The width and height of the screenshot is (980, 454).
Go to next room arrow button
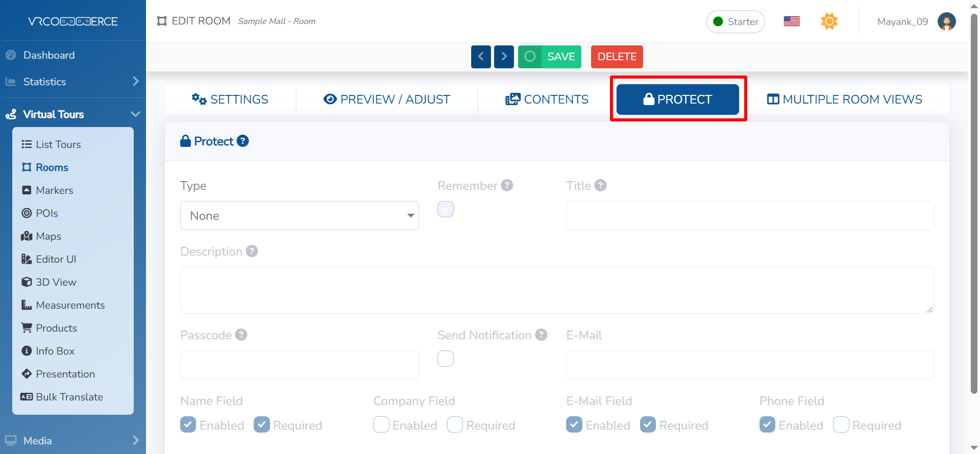click(x=504, y=57)
